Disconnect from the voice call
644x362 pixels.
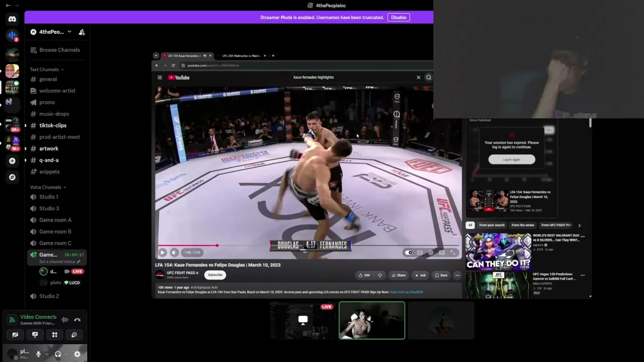(77, 320)
